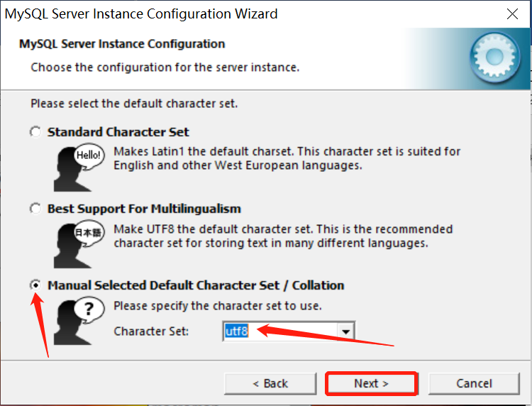Screen dimensions: 532x406
Task: Choose Best Support For Multilingualism option
Action: (x=35, y=209)
